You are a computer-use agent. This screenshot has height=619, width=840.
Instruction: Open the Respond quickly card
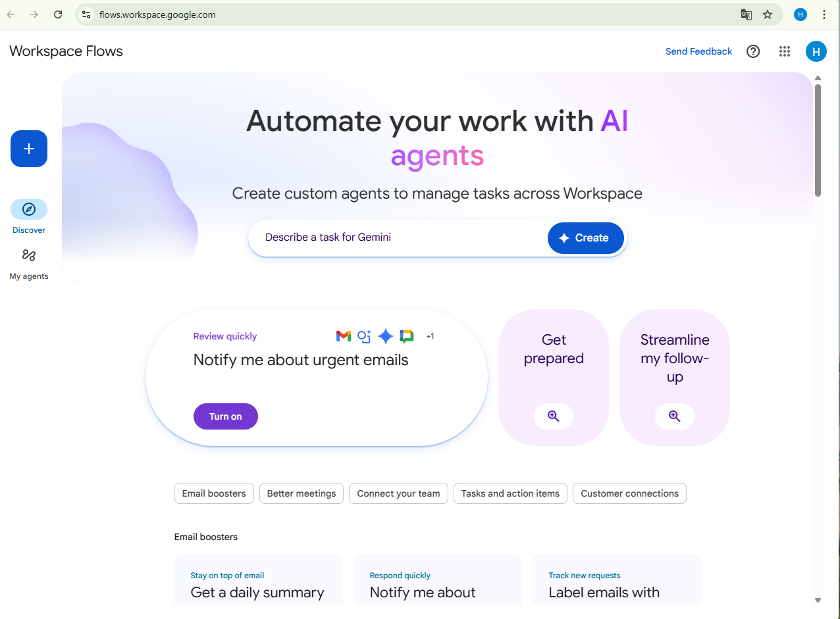click(438, 580)
